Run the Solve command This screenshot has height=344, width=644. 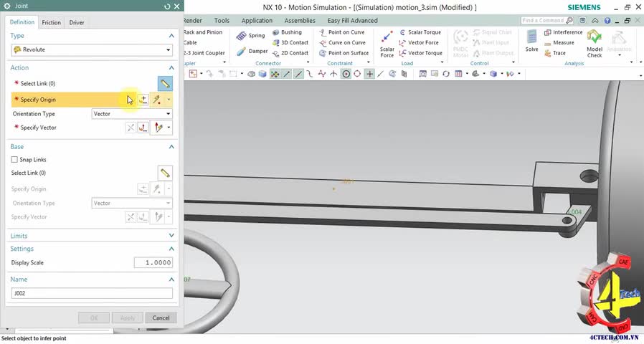tap(531, 41)
